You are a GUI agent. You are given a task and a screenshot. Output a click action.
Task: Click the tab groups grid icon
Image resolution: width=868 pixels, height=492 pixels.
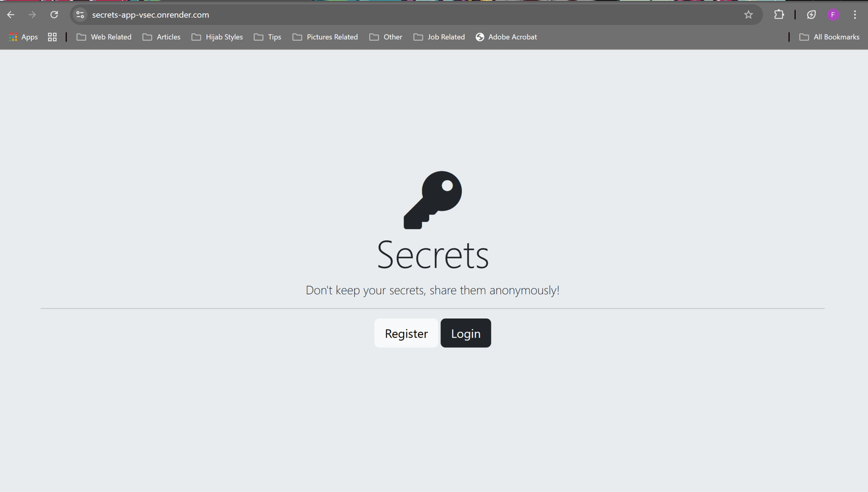pyautogui.click(x=52, y=37)
